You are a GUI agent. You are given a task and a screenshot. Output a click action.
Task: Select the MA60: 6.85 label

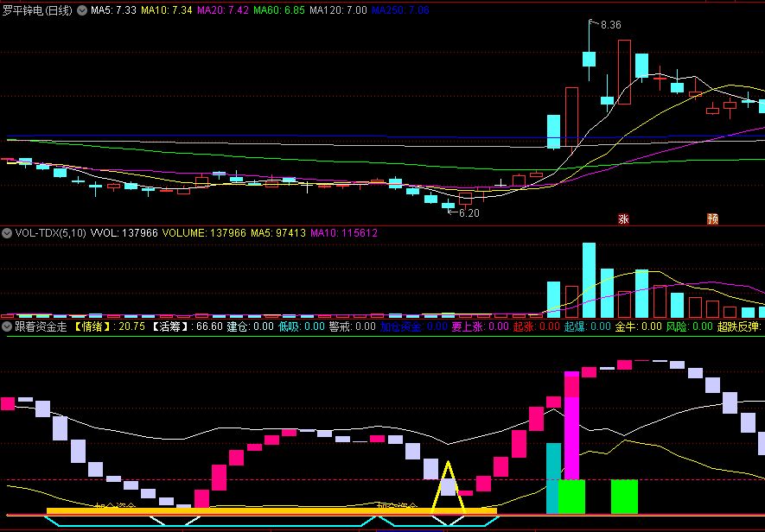279,10
